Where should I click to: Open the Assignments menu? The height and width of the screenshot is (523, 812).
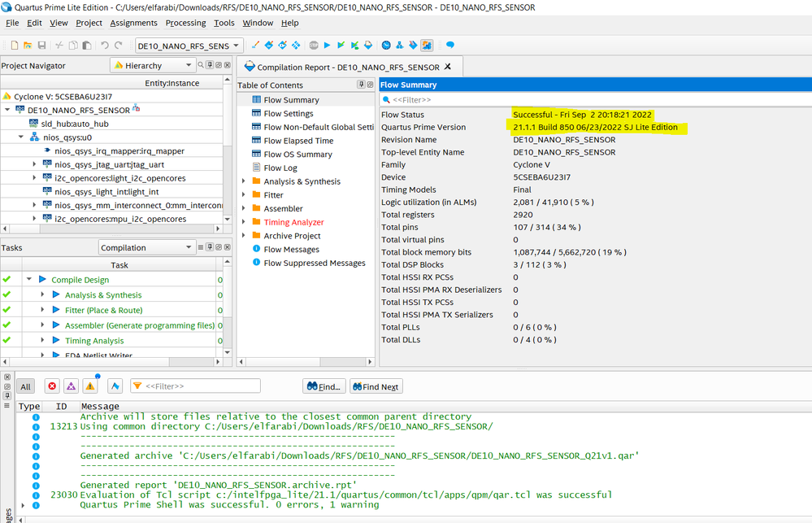(x=133, y=23)
